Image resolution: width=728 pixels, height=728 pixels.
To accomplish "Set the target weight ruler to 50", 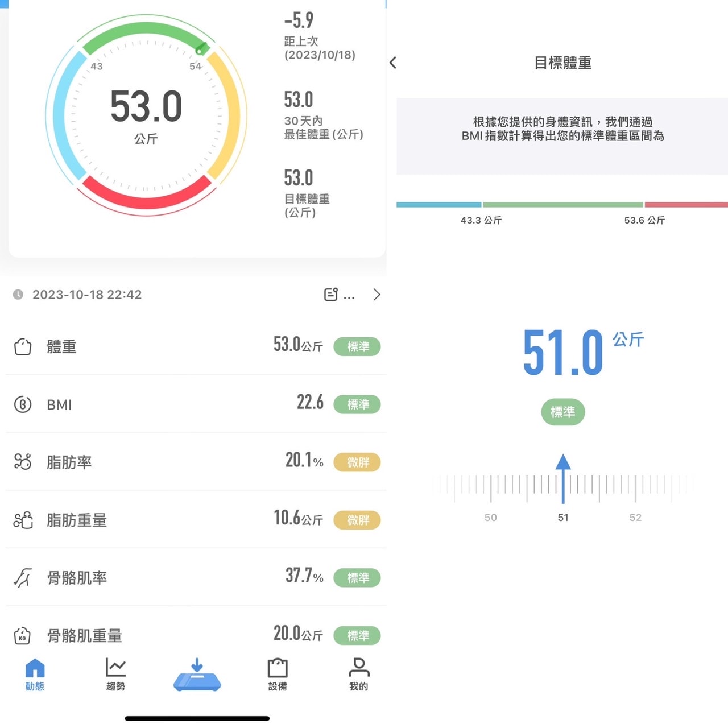I will tap(491, 517).
